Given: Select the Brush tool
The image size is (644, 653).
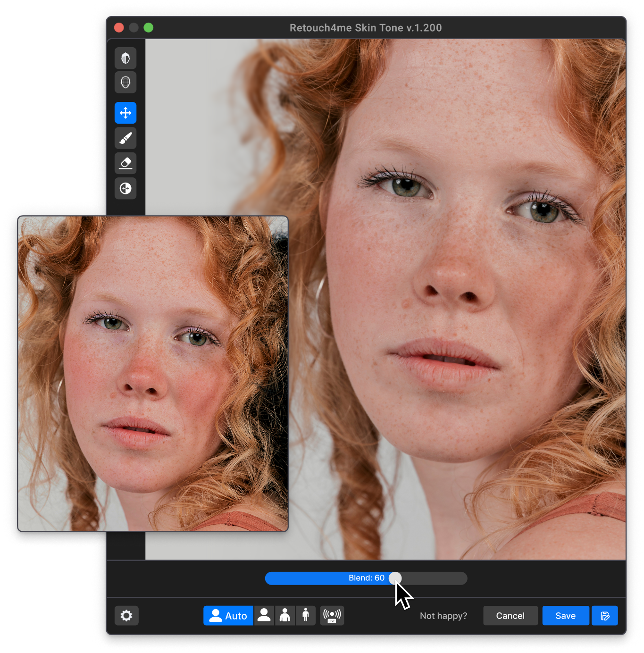Looking at the screenshot, I should click(125, 138).
